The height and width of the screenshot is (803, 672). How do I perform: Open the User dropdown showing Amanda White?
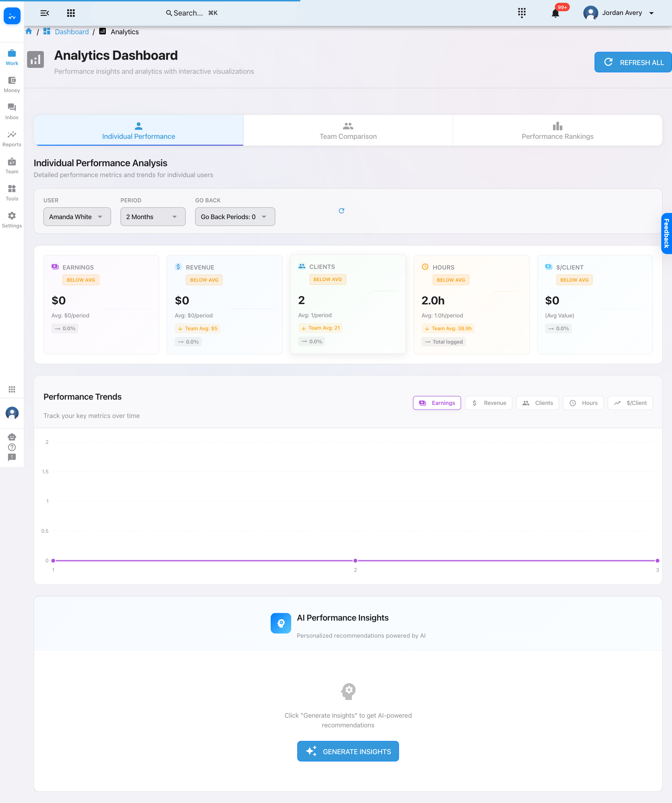[77, 217]
